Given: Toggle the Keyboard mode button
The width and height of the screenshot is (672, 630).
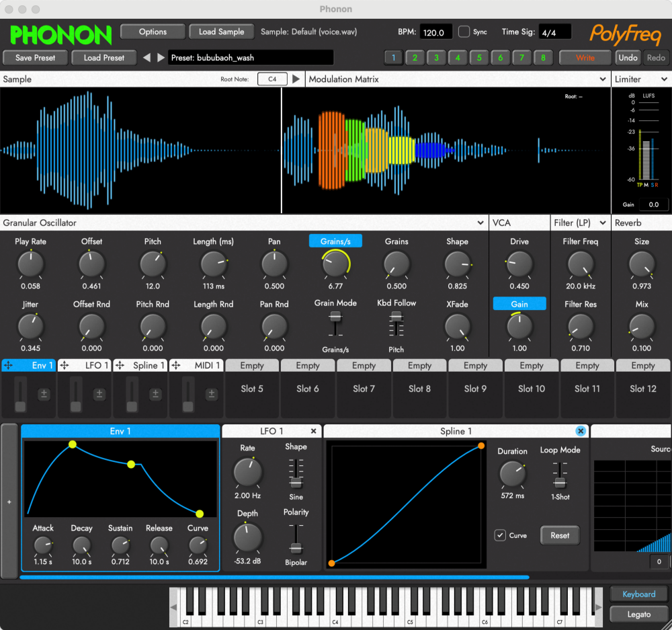Looking at the screenshot, I should tap(638, 594).
